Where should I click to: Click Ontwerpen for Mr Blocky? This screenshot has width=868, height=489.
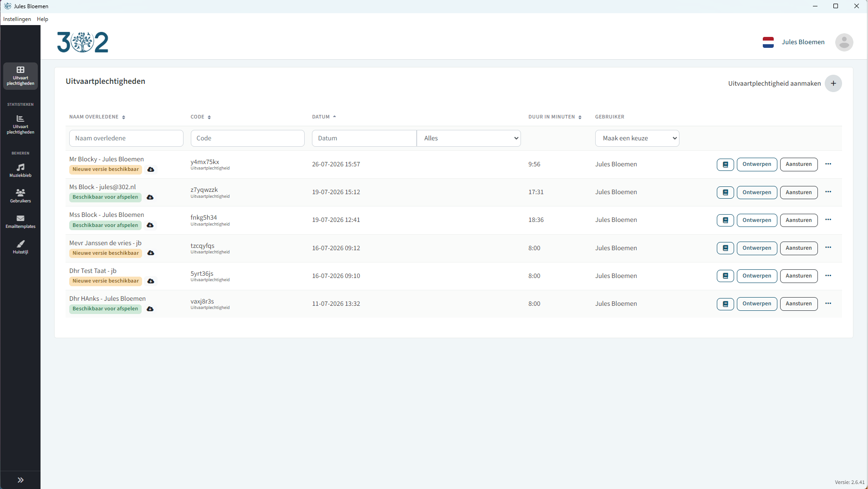pos(757,165)
